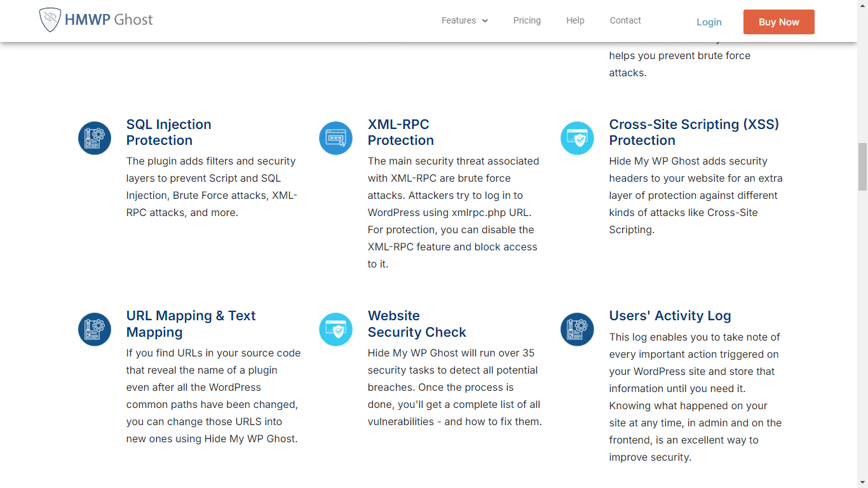Click the Users' Activity Log icon
Image resolution: width=868 pixels, height=488 pixels.
[x=577, y=329]
